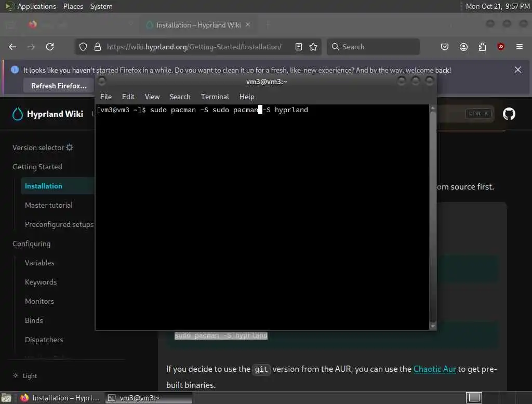Screen dimensions: 532x404
Task: Follow the Chaotic Aur link
Action: click(x=434, y=369)
